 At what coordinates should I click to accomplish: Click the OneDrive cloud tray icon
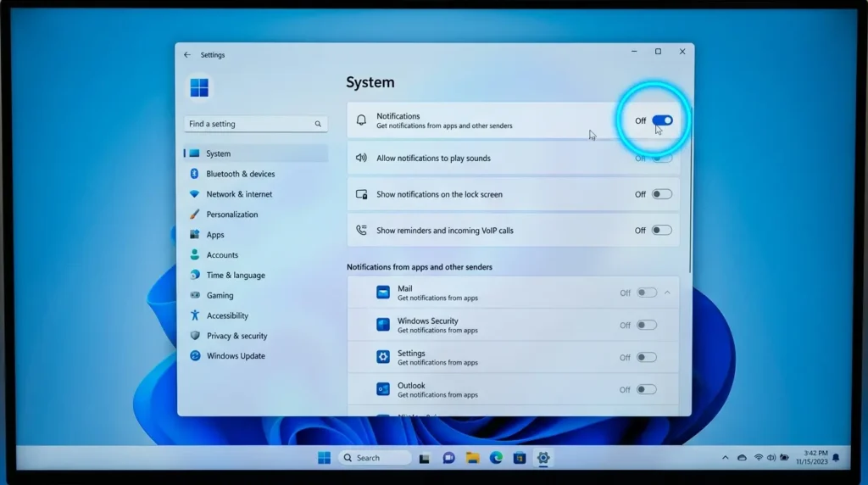[742, 458]
